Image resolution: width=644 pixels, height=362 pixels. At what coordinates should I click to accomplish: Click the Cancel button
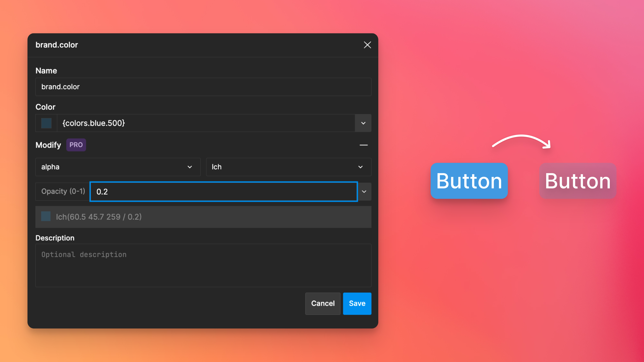pos(322,303)
